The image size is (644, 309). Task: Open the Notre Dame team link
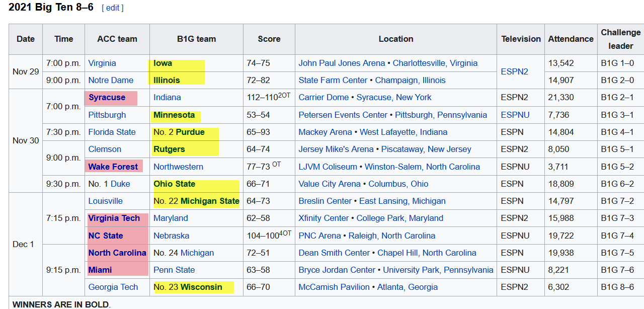click(x=111, y=80)
